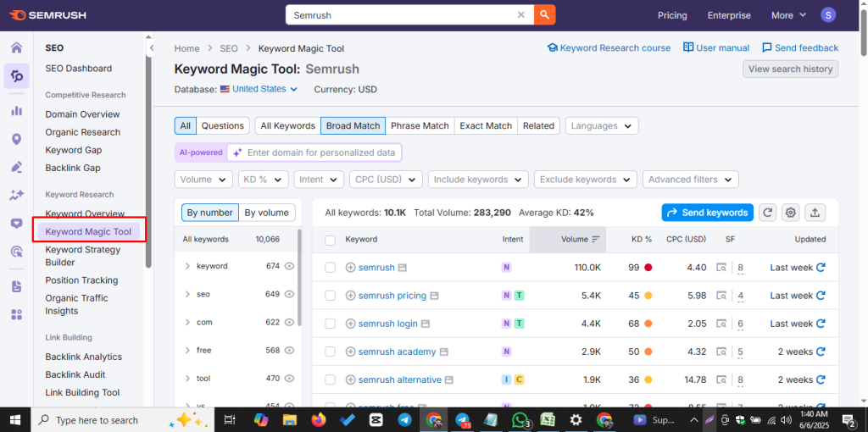
Task: Add semrush keyword with plus icon
Action: [350, 268]
